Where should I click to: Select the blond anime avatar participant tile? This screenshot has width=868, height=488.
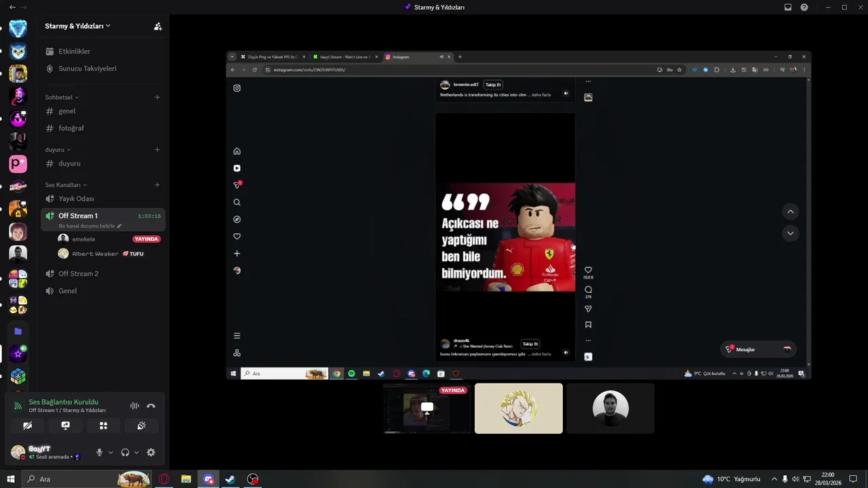click(x=519, y=408)
